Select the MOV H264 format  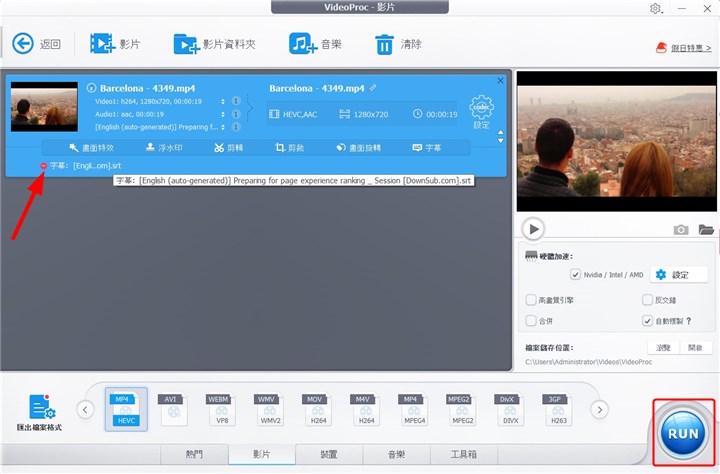click(x=318, y=409)
